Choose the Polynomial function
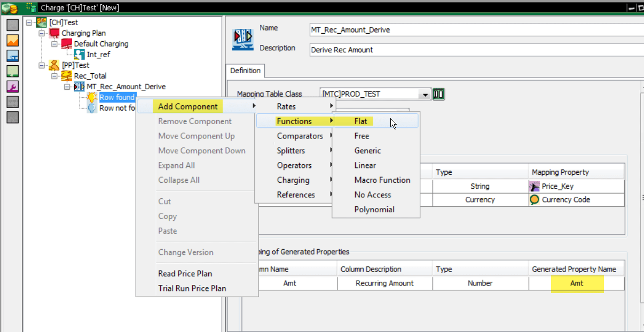Viewport: 644px width, 332px height. coord(376,210)
